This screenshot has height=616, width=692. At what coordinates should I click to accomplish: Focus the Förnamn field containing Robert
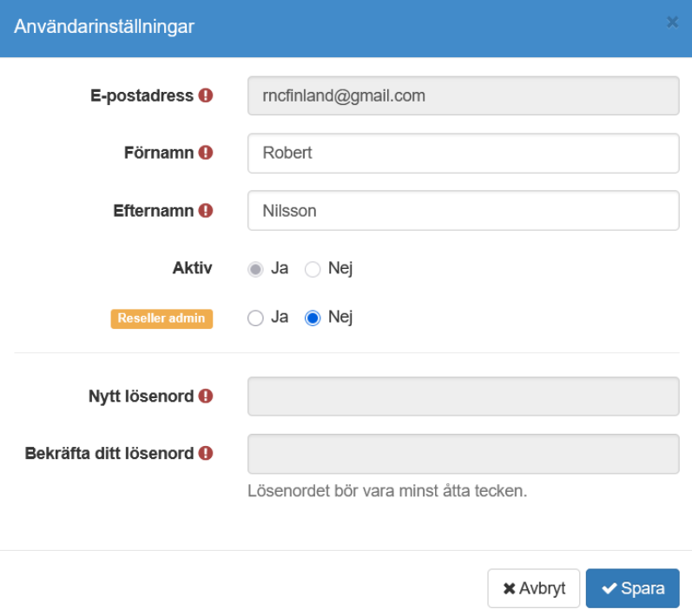(463, 153)
